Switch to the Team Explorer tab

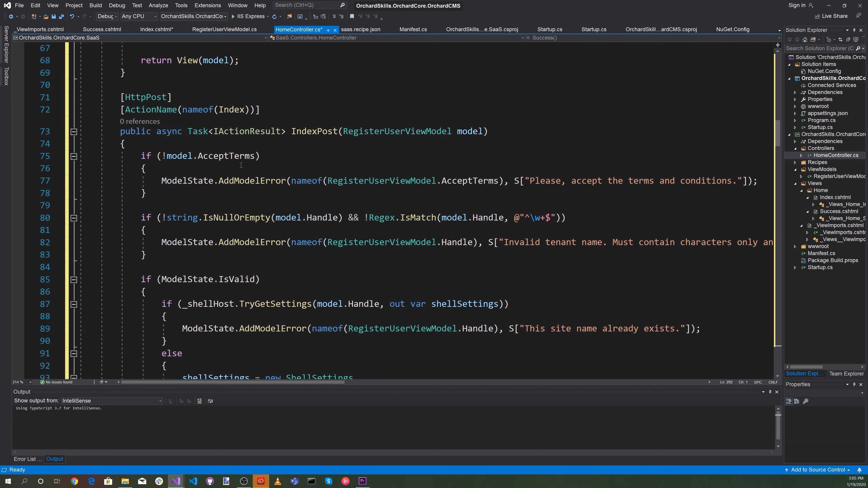847,373
